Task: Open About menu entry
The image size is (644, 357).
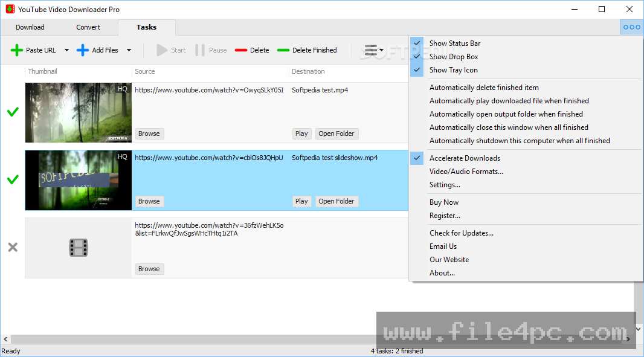Action: (x=442, y=273)
